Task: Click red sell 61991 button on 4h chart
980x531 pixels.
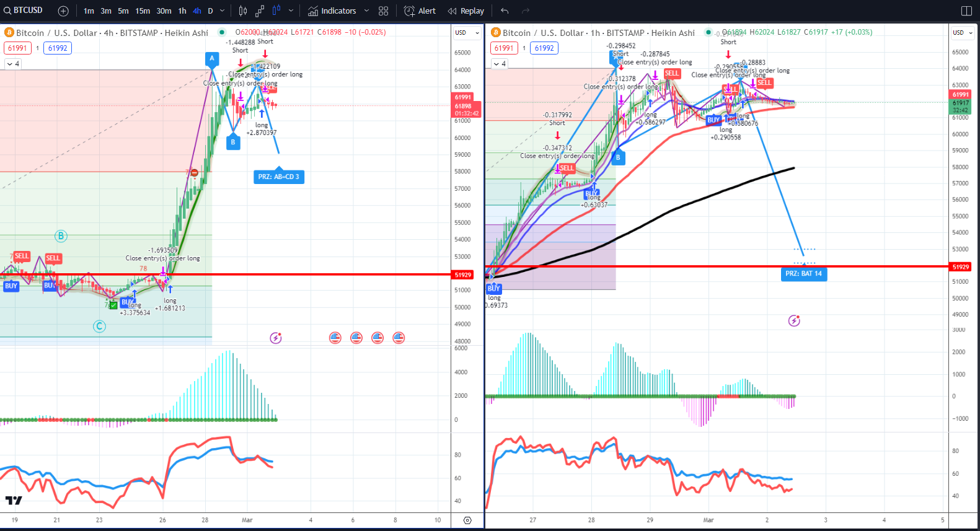Action: 17,48
